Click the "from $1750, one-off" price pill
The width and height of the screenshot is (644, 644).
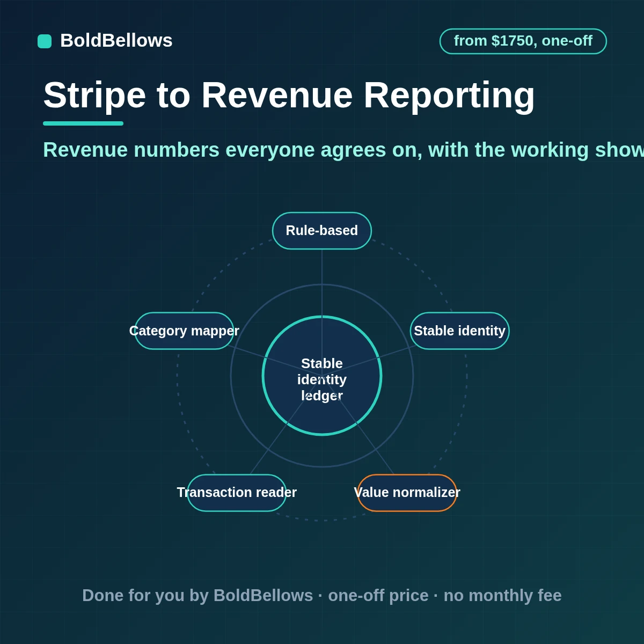[x=523, y=41]
